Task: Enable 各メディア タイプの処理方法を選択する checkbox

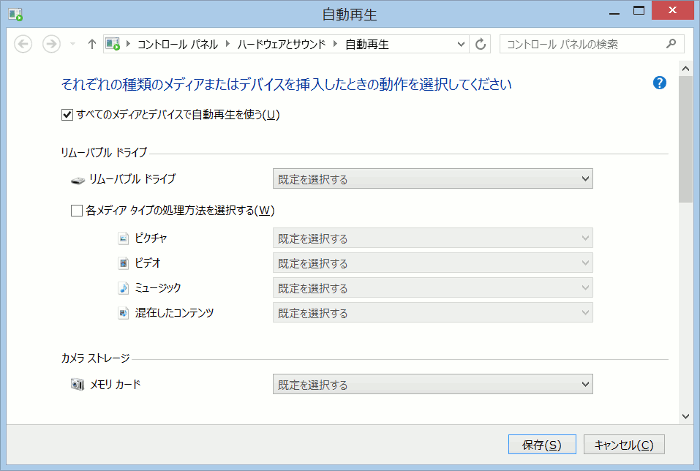Action: pyautogui.click(x=77, y=211)
